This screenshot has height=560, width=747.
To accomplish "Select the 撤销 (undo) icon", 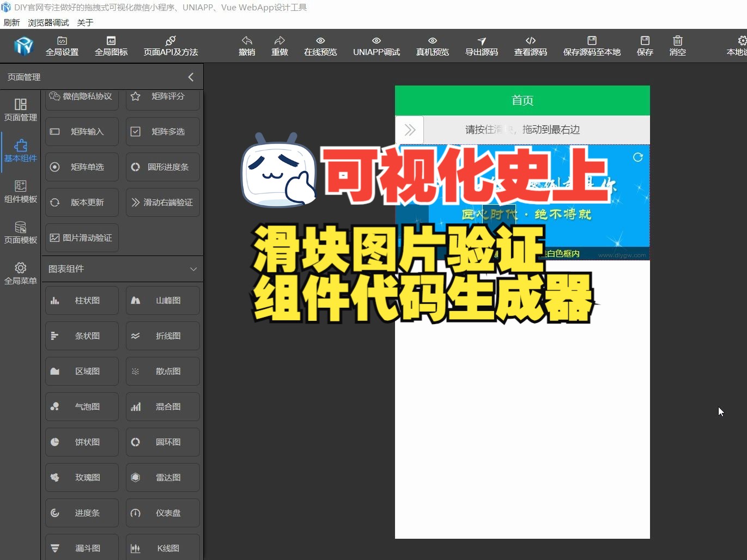I will click(x=246, y=46).
